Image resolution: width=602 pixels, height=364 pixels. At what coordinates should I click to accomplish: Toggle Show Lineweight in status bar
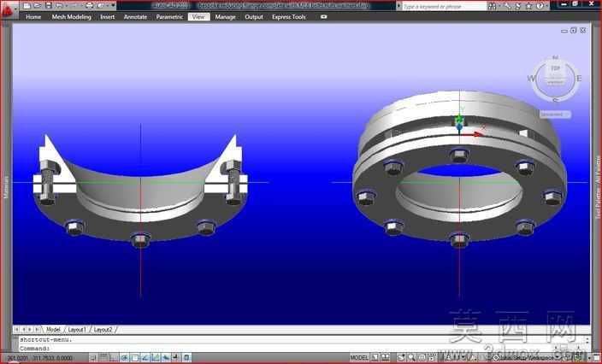(176, 357)
